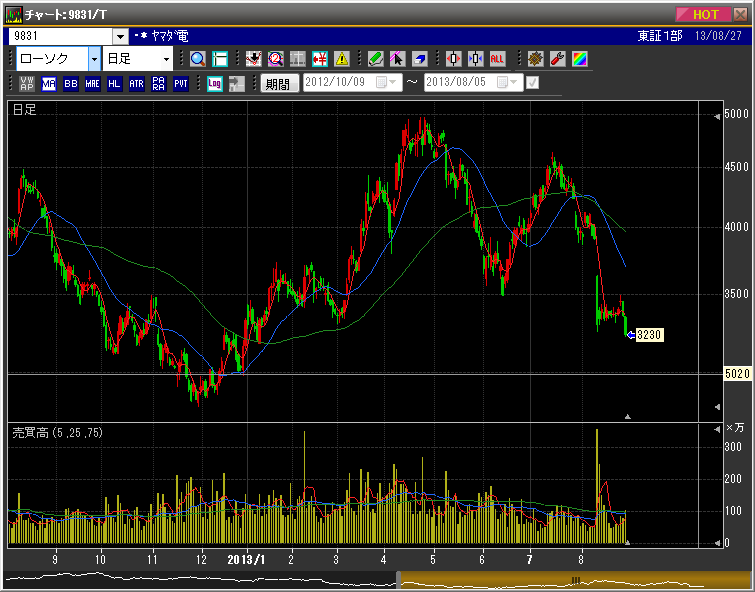Toggle the MA moving average indicator

[49, 84]
